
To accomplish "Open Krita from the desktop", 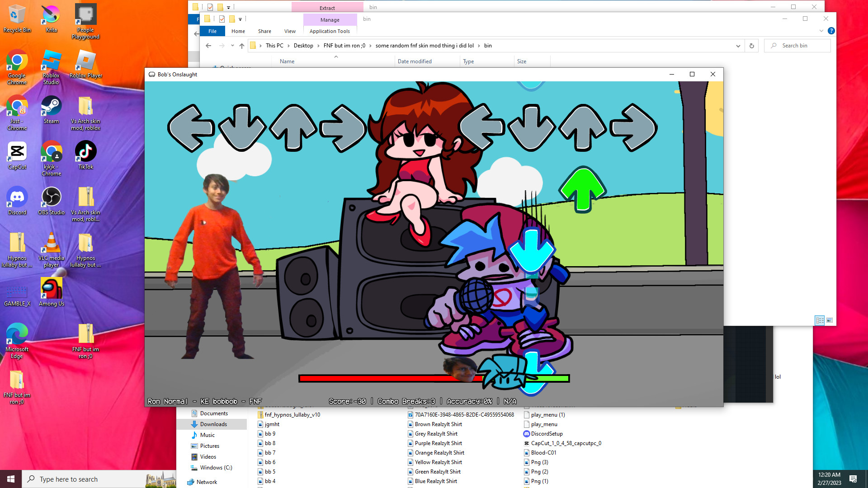I will pos(51,18).
